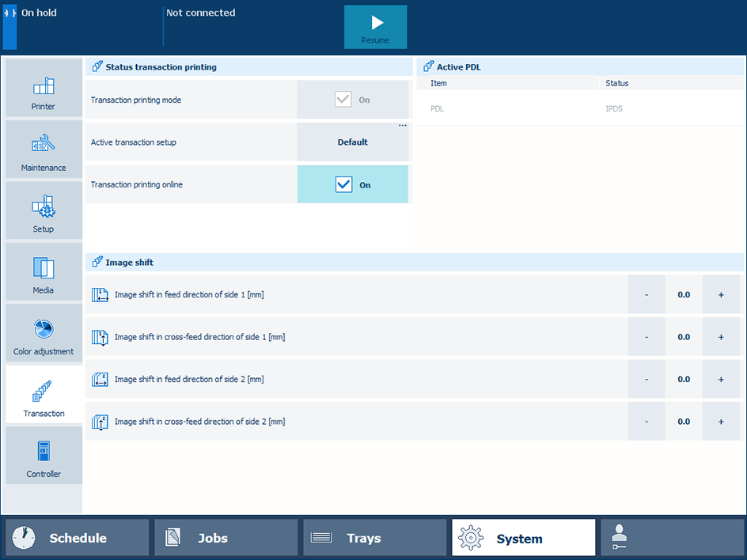The image size is (747, 560).
Task: Switch to the Schedule tab
Action: [77, 538]
